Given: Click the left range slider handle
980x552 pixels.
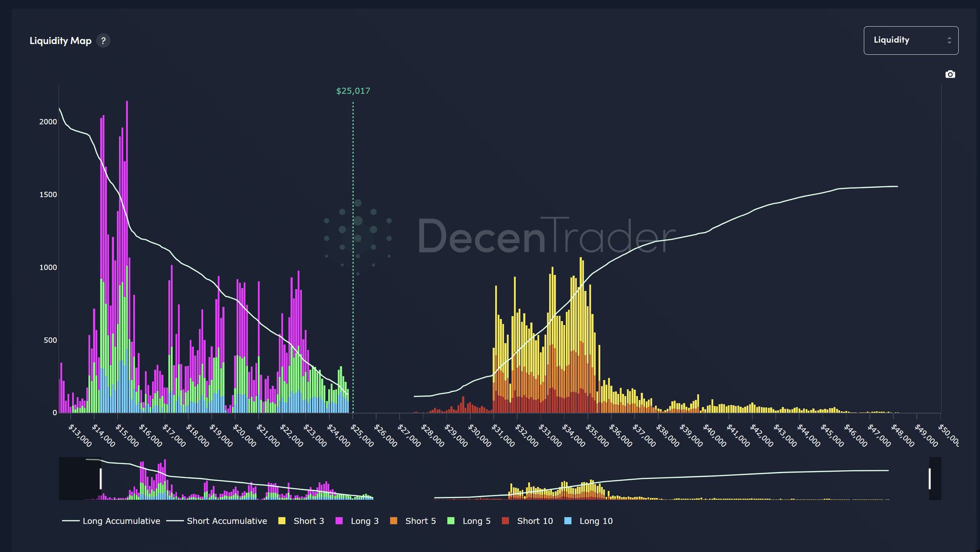Looking at the screenshot, I should [100, 479].
